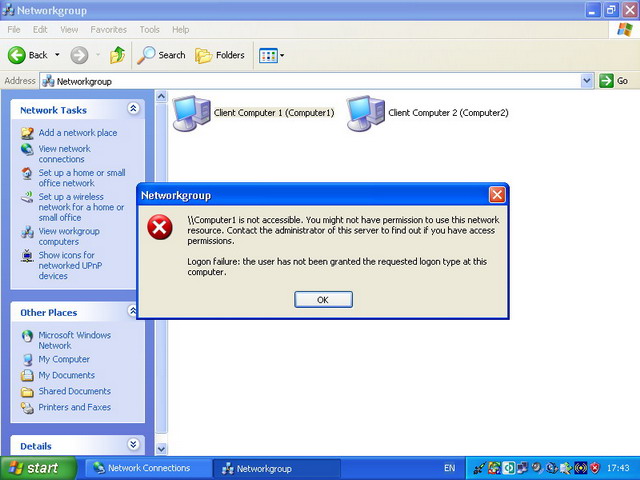Click the home network setup icon

pos(27,173)
